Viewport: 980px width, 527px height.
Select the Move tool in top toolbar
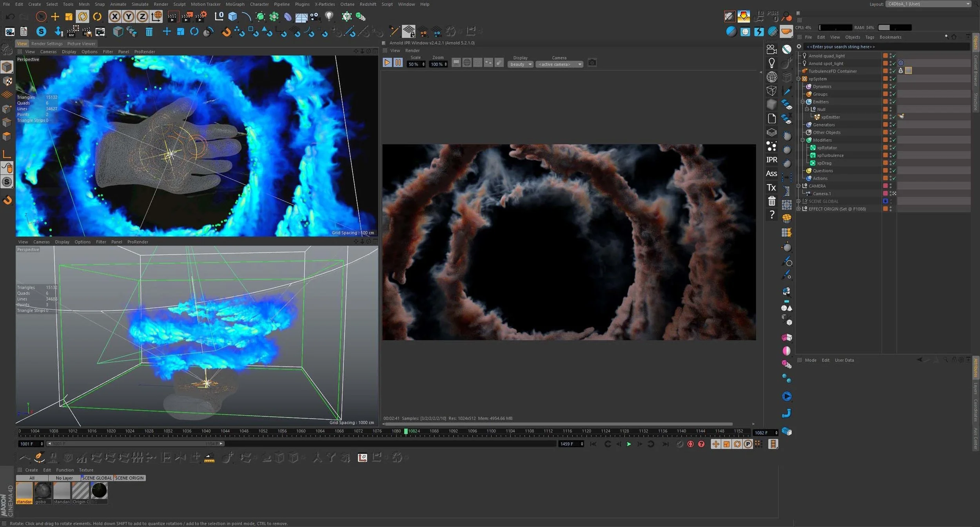click(x=55, y=16)
